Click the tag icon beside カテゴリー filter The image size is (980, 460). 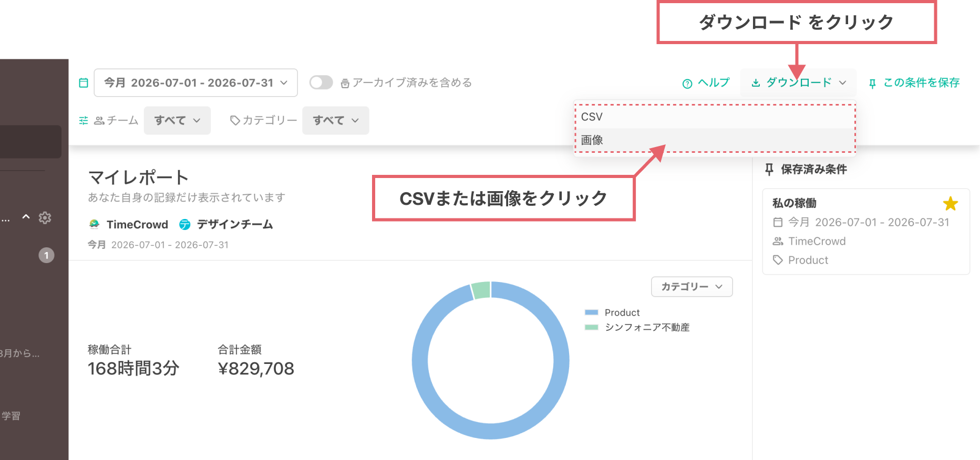235,121
